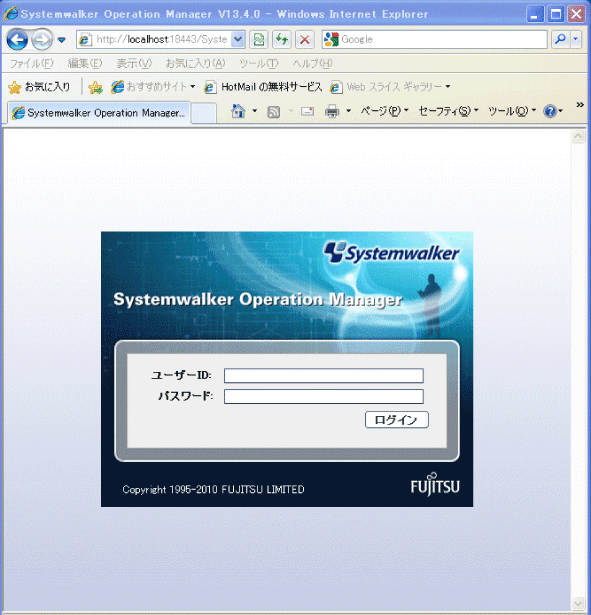Open Web スライス ギャラリー link
This screenshot has width=591, height=615.
click(x=386, y=87)
